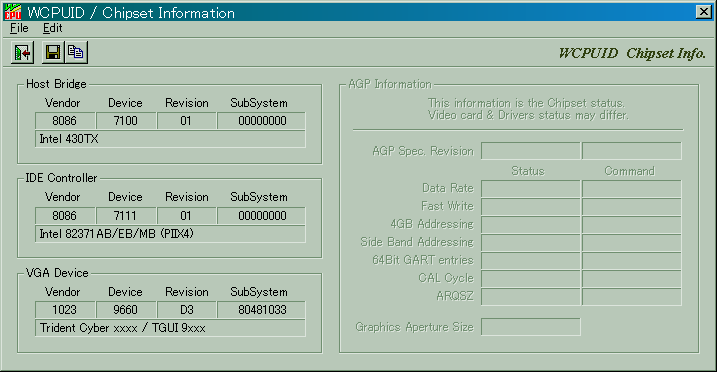Select the IDE Controller Device field 7111
717x372 pixels.
click(x=126, y=216)
